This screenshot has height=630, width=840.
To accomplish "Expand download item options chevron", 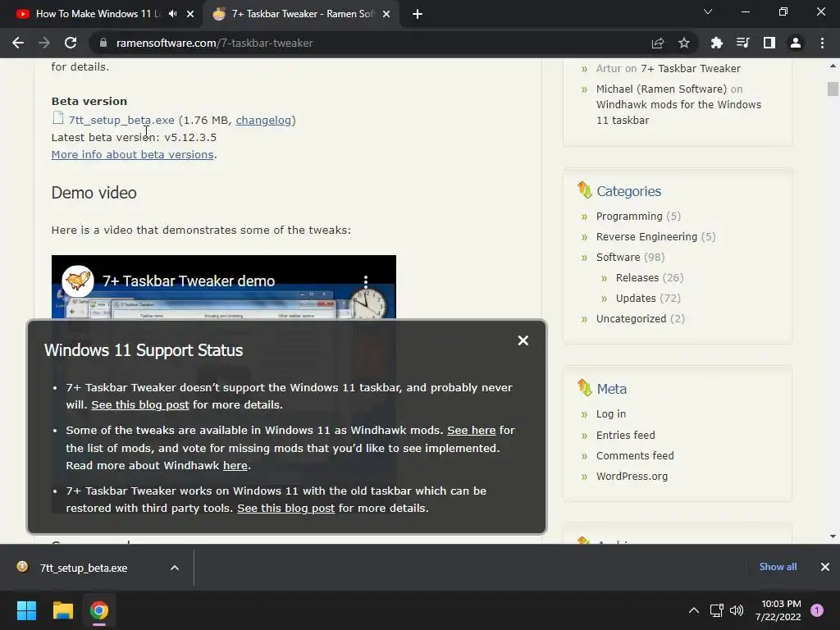I will click(175, 568).
